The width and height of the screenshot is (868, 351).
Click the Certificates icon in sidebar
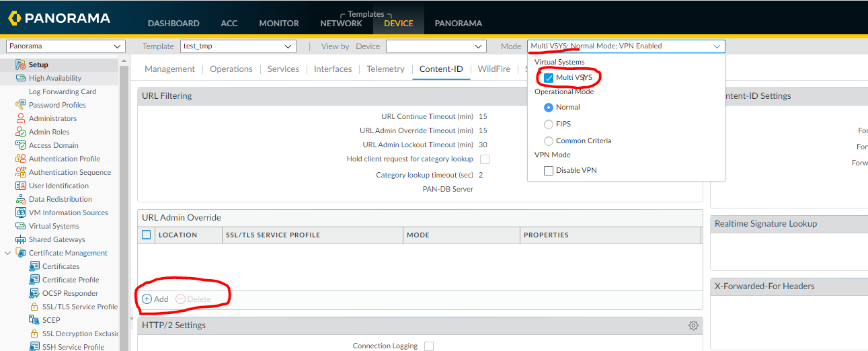click(x=34, y=266)
